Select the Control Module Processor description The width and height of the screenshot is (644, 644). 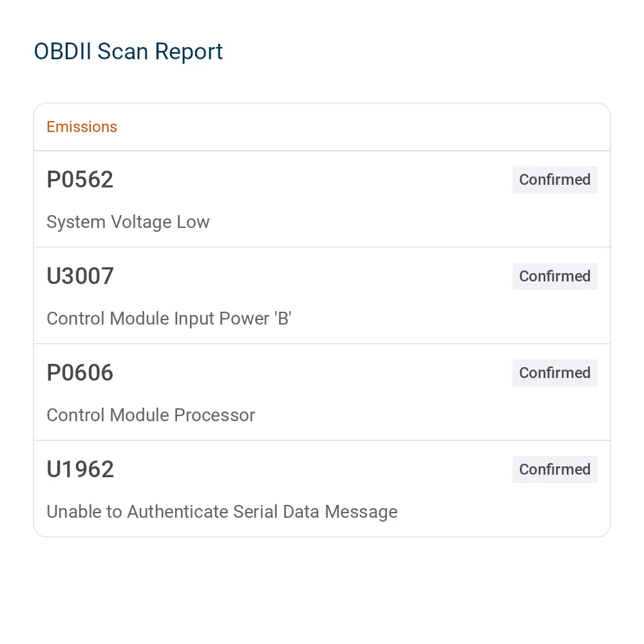tap(151, 415)
